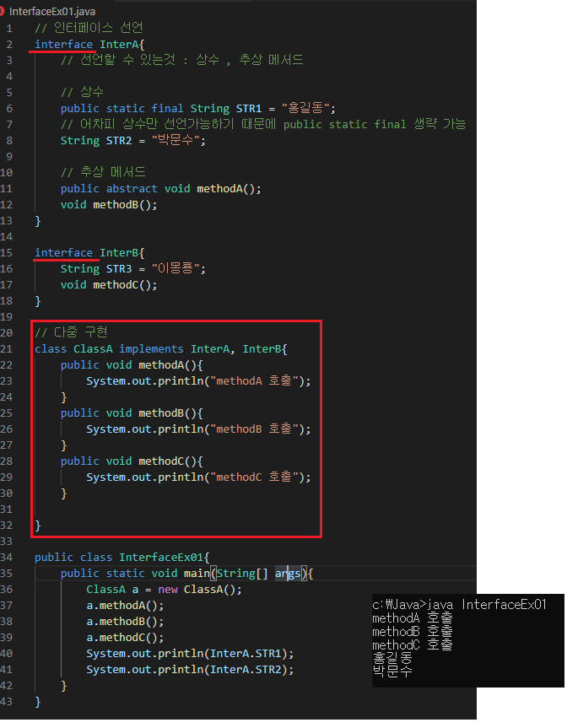The width and height of the screenshot is (567, 728).
Task: Click comment mentioning 'public static final 생략 가능'
Action: [x=263, y=124]
